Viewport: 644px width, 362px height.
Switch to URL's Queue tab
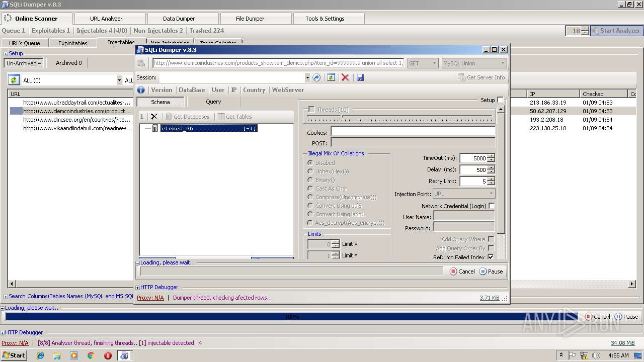(x=25, y=43)
